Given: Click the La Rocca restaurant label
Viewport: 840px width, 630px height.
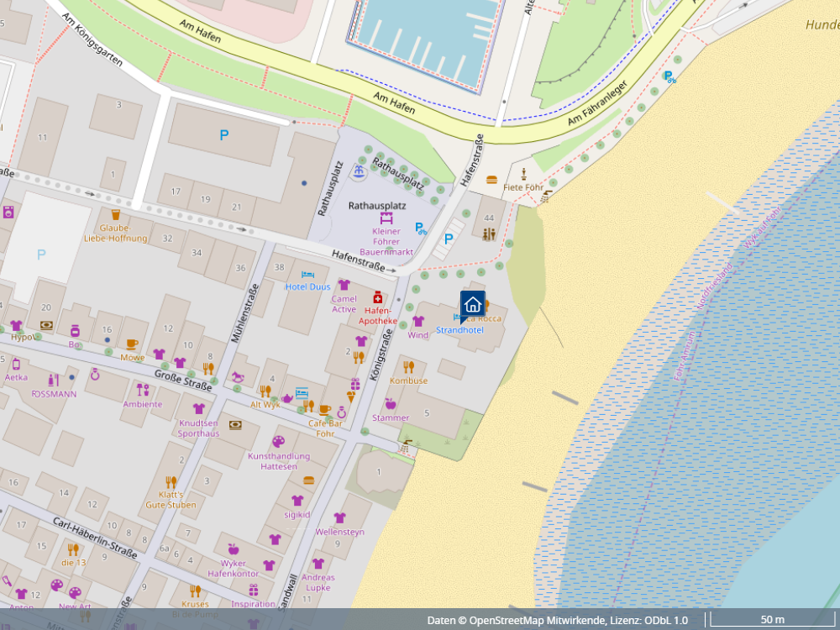Looking at the screenshot, I should (x=485, y=318).
